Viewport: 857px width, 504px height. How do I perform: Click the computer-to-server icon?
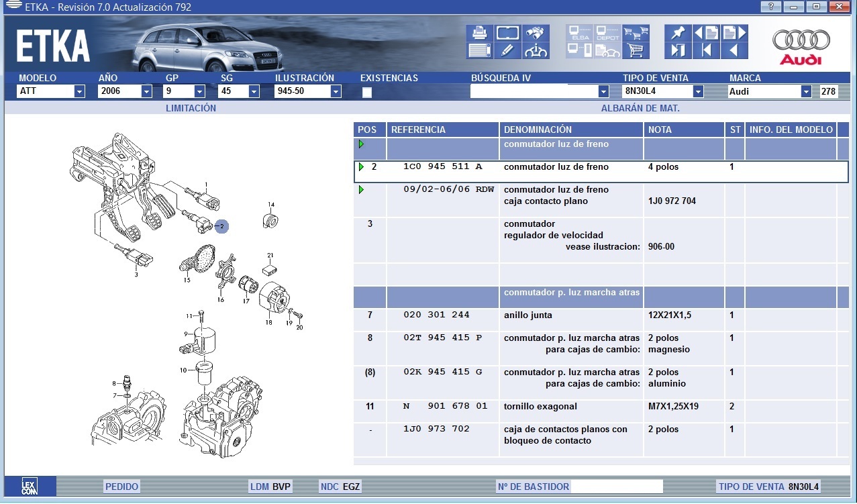click(x=579, y=50)
